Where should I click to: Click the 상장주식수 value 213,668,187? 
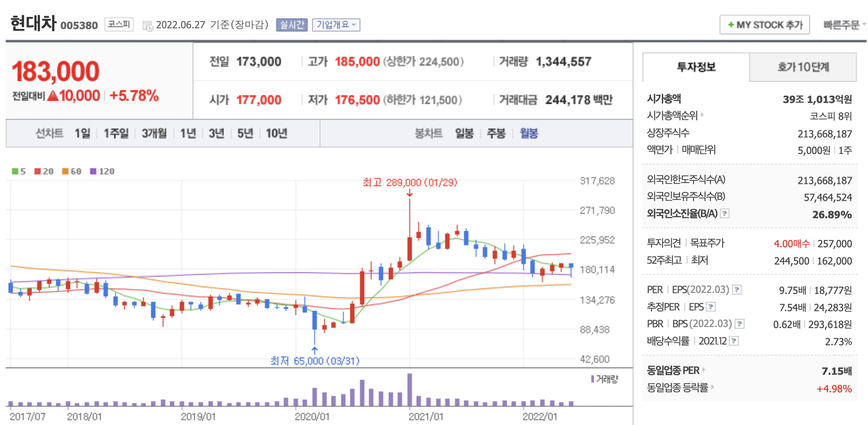tap(825, 134)
